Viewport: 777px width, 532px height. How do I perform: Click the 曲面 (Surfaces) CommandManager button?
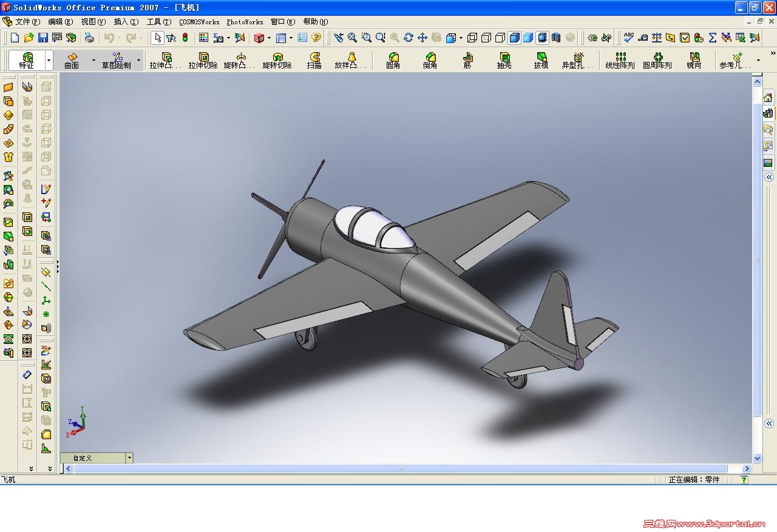(72, 60)
